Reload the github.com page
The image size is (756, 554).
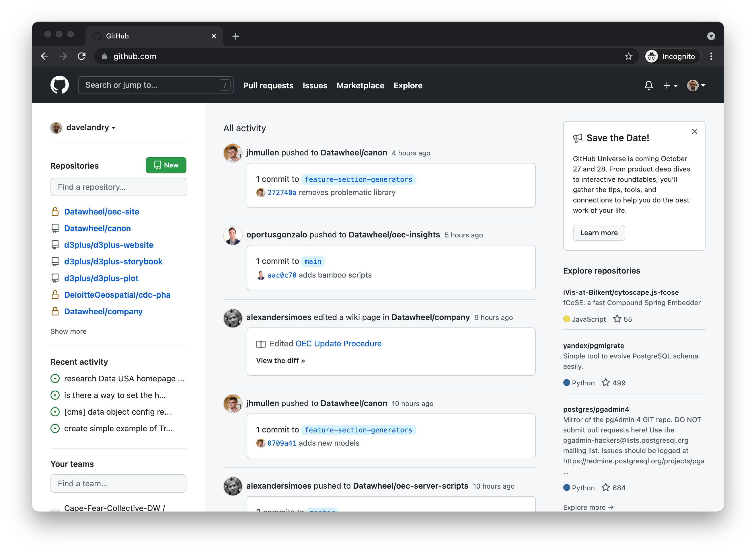tap(81, 56)
